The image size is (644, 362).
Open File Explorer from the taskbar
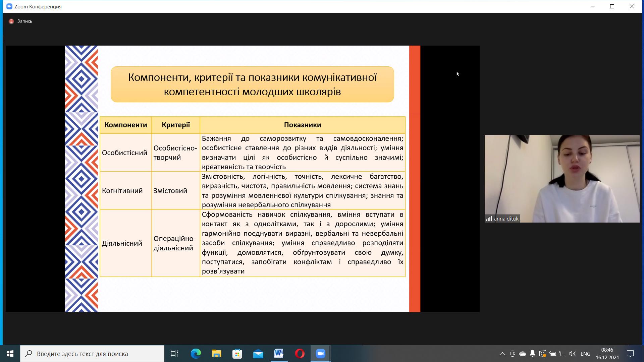pos(216,354)
